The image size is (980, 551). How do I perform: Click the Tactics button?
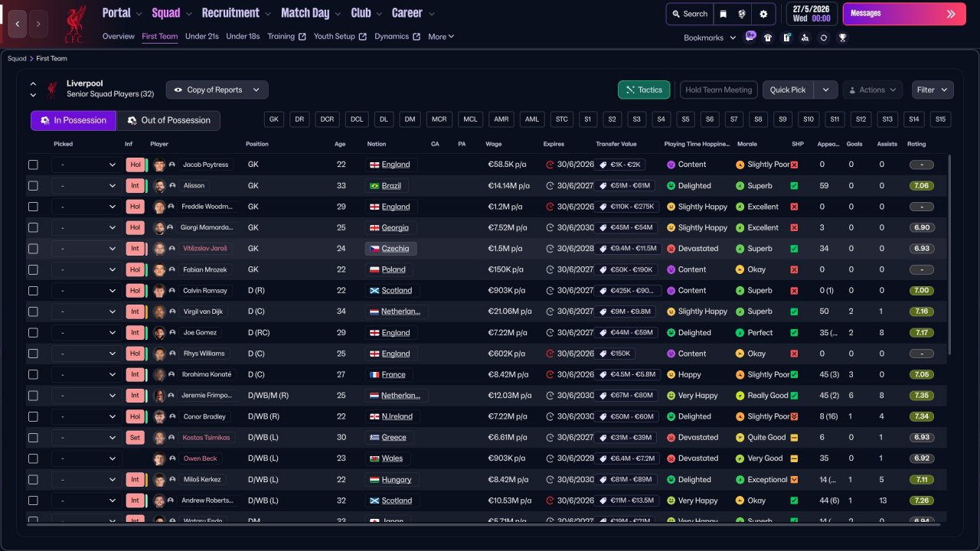tap(643, 90)
